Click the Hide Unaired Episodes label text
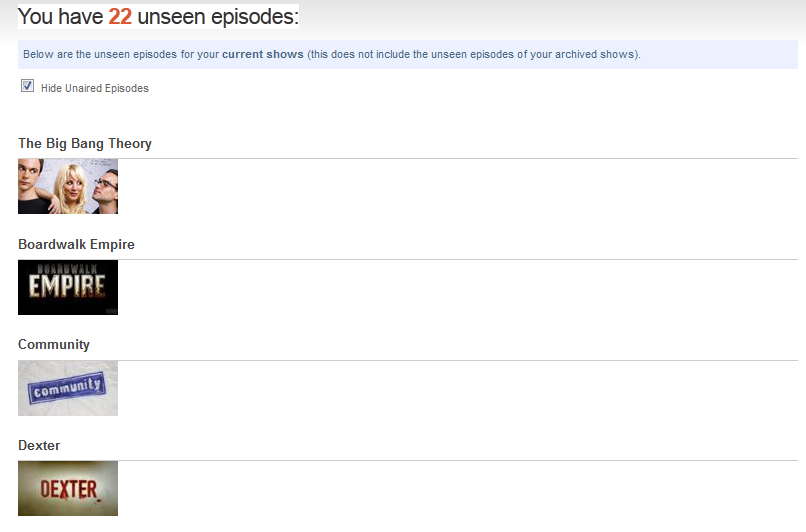The width and height of the screenshot is (806, 532). [x=95, y=88]
